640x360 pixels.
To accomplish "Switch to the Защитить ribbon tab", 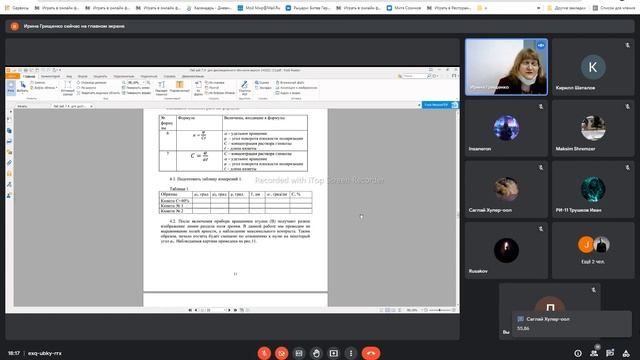I will coord(100,76).
